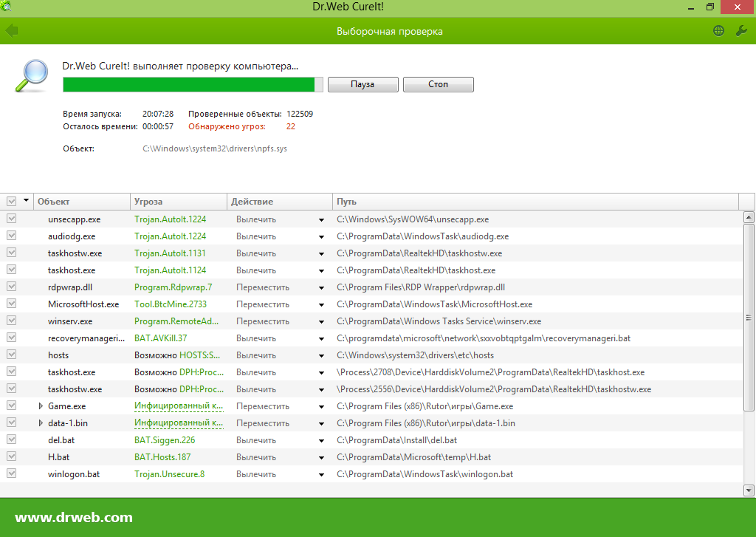Toggle checkbox for winlogon.bat
Viewport: 756px width, 537px height.
tap(12, 473)
